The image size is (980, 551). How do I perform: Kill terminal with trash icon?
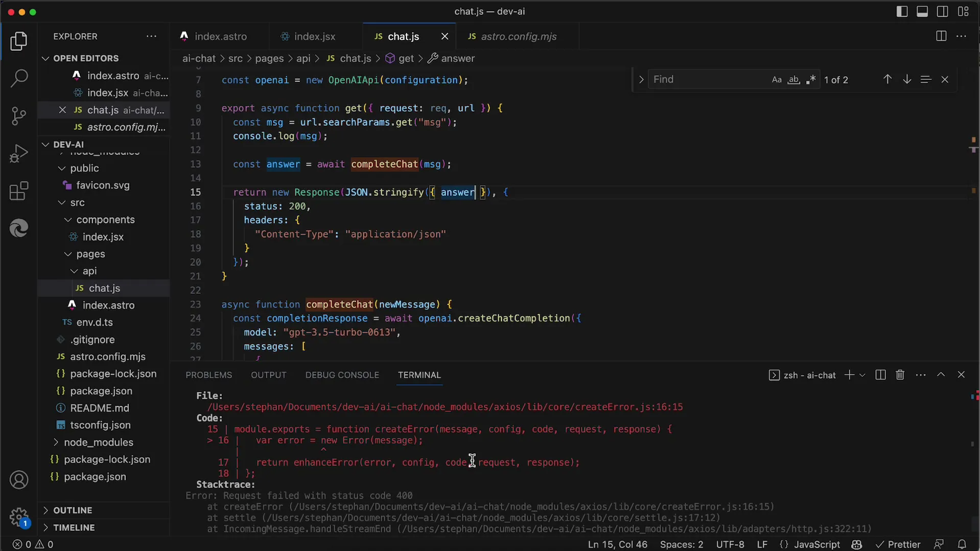click(900, 375)
